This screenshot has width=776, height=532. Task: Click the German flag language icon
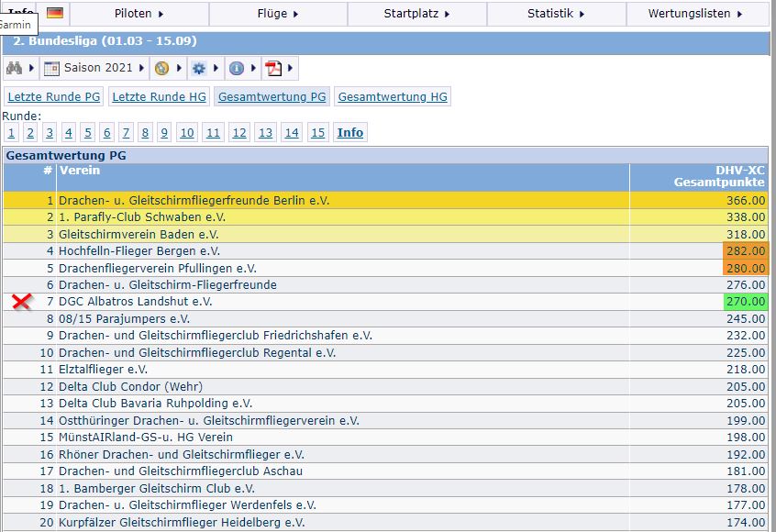coord(55,14)
